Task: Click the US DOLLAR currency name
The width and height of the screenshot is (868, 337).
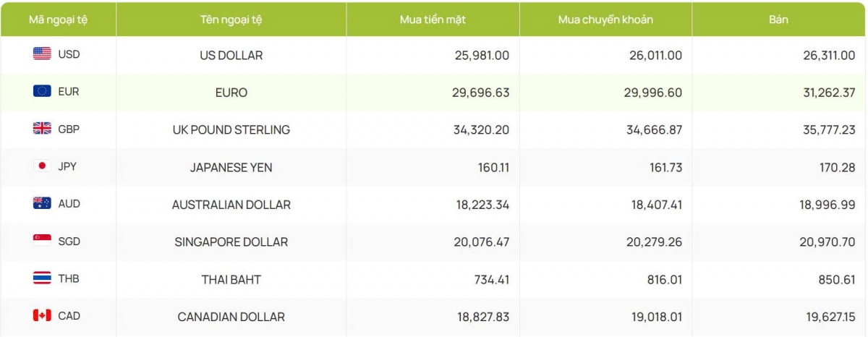Action: (231, 55)
